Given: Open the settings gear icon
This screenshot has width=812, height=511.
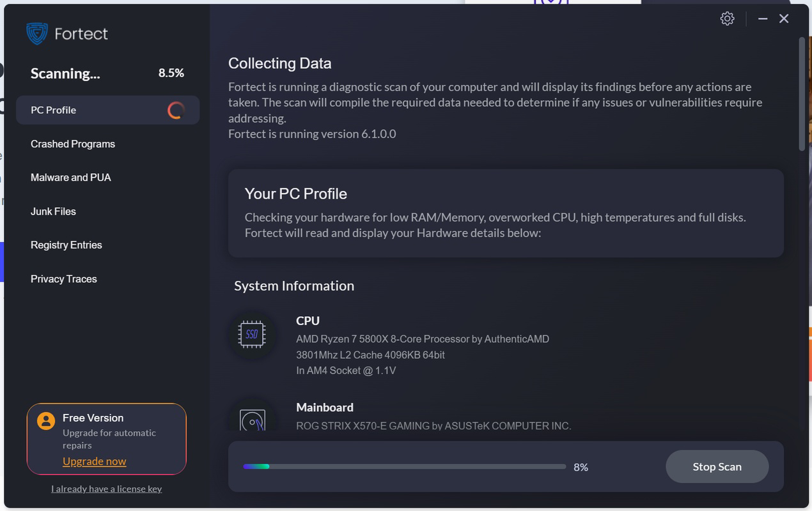Looking at the screenshot, I should click(x=727, y=19).
